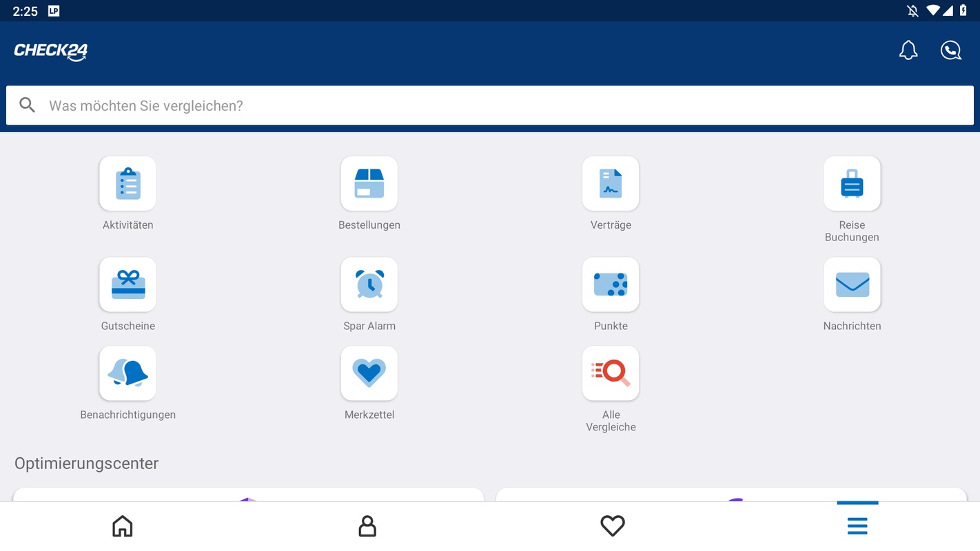Tap the battery status icon

tap(963, 11)
